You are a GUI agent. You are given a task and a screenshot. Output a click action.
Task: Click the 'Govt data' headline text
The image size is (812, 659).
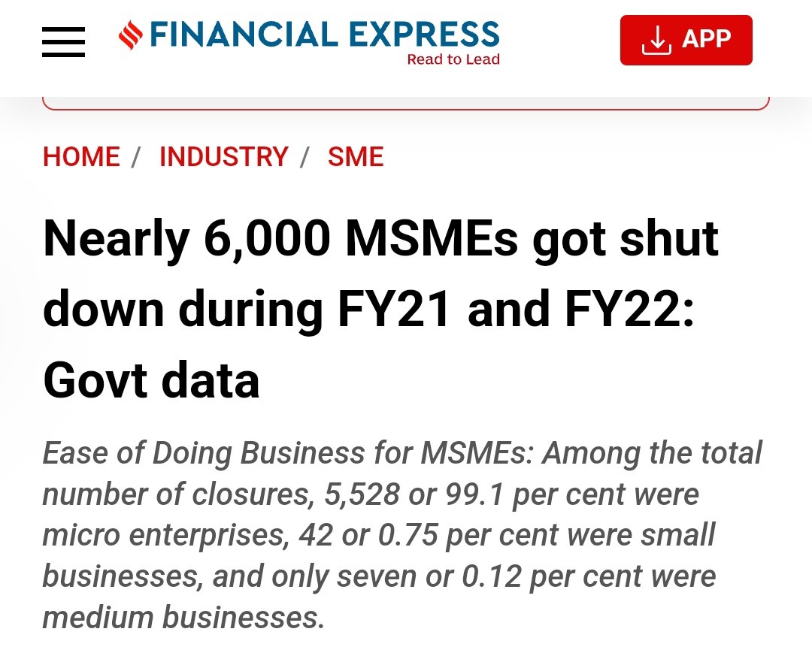coord(151,380)
